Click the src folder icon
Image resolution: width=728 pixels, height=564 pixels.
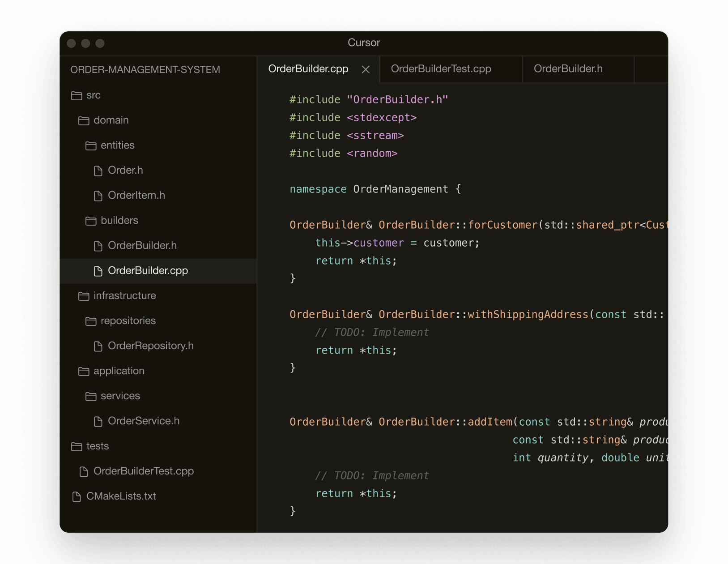[77, 95]
